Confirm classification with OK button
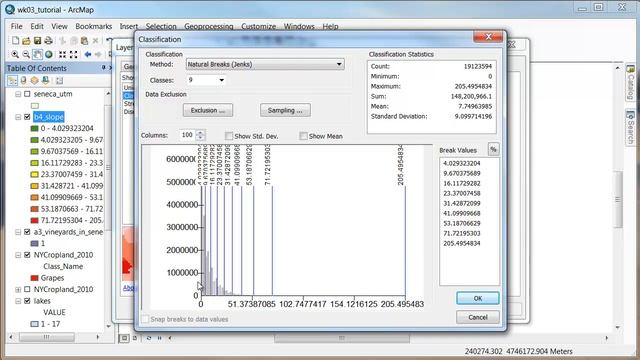 (x=478, y=298)
